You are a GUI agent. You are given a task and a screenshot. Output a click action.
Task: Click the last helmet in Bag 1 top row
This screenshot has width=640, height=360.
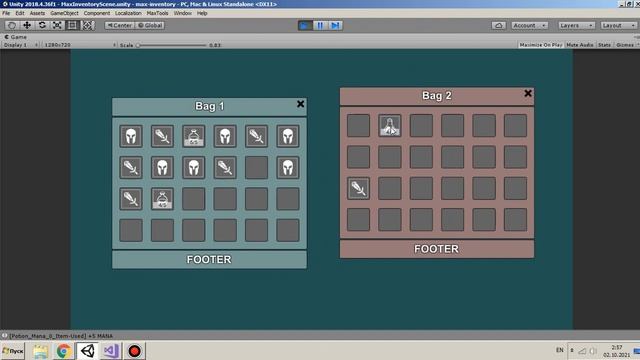[x=288, y=136]
